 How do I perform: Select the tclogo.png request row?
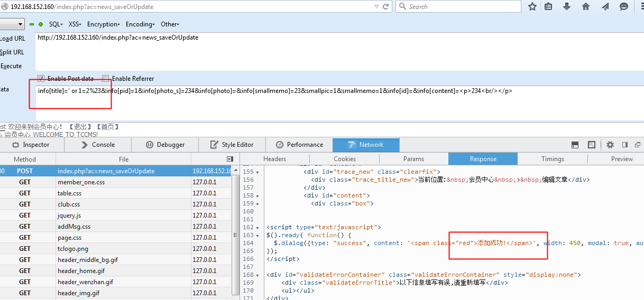[x=116, y=249]
